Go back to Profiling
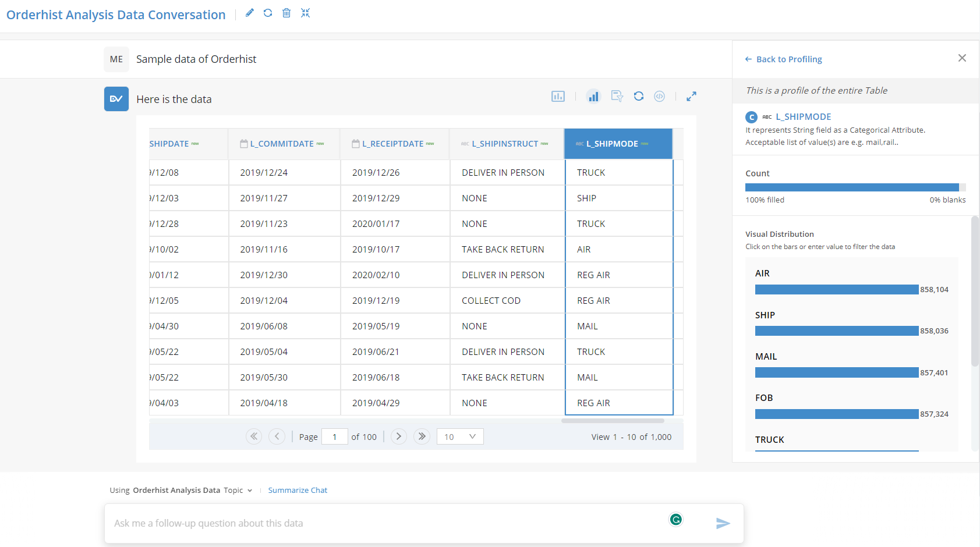Image resolution: width=980 pixels, height=547 pixels. [x=783, y=59]
